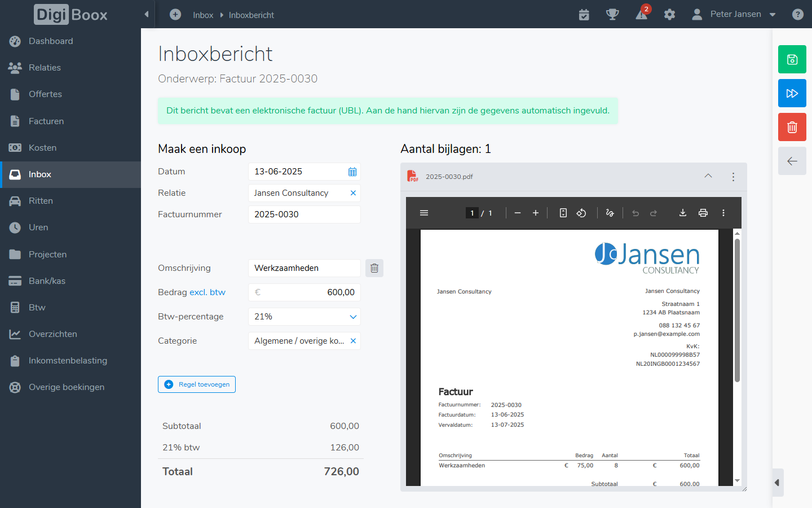Click the grey back arrow button
The image size is (812, 508).
pos(792,161)
